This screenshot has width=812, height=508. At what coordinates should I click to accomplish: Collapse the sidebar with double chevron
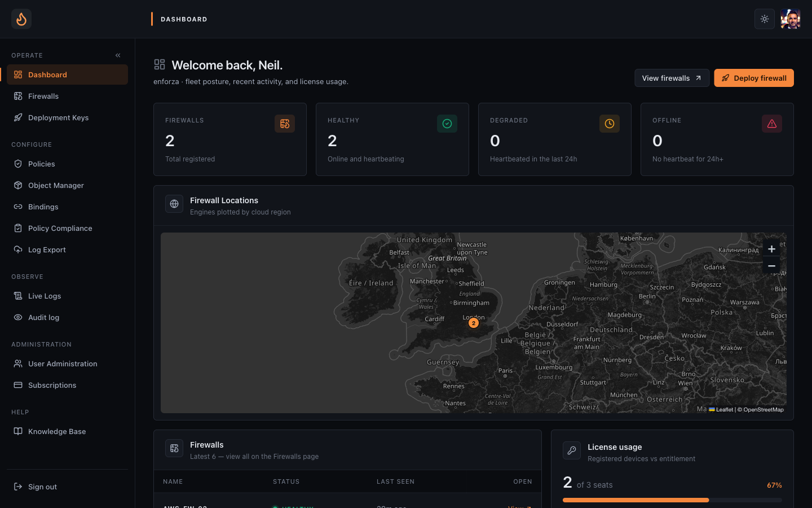click(x=118, y=55)
